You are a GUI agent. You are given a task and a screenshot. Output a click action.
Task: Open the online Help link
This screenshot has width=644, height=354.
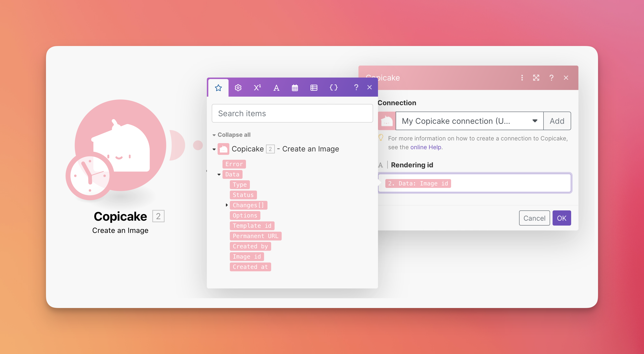point(425,147)
